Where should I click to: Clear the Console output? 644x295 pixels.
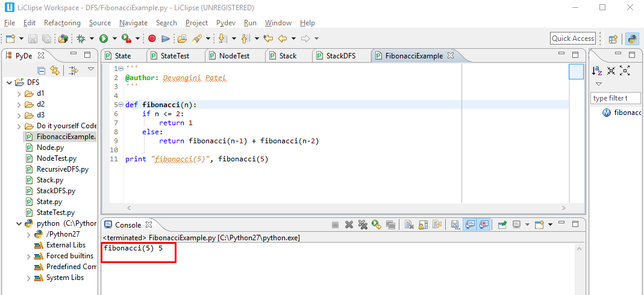click(x=408, y=225)
